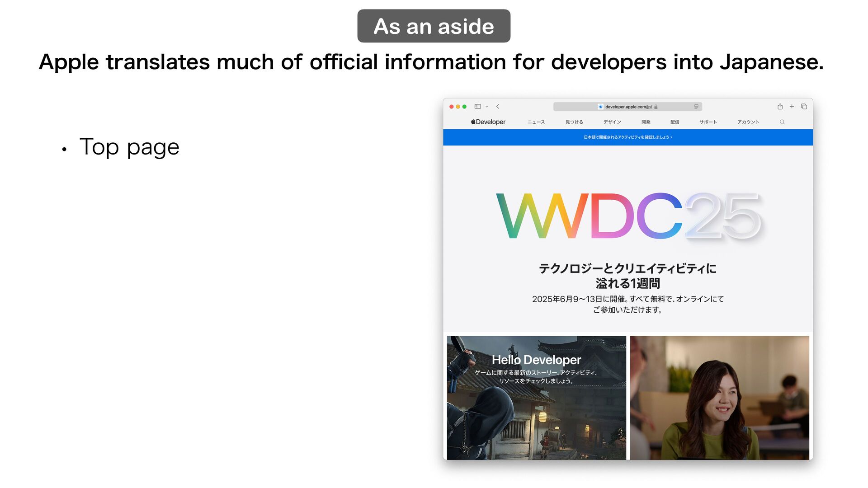
Task: Open the smiling woman photo card
Action: (720, 398)
